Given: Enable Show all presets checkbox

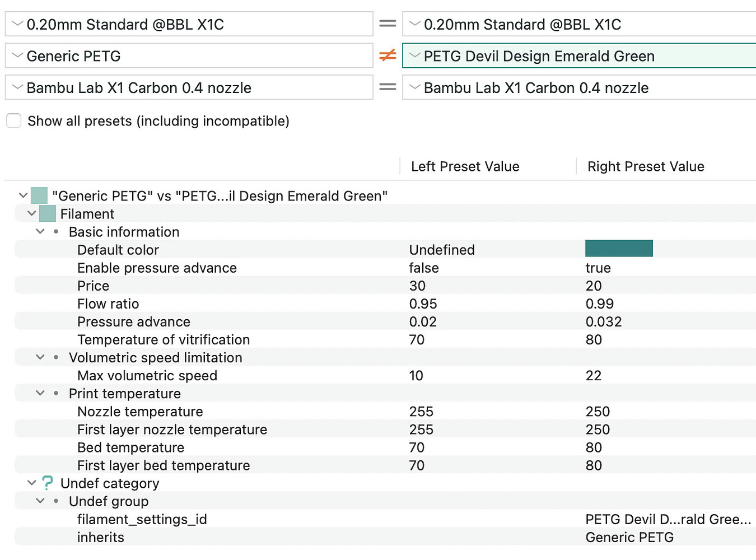Looking at the screenshot, I should click(x=13, y=120).
